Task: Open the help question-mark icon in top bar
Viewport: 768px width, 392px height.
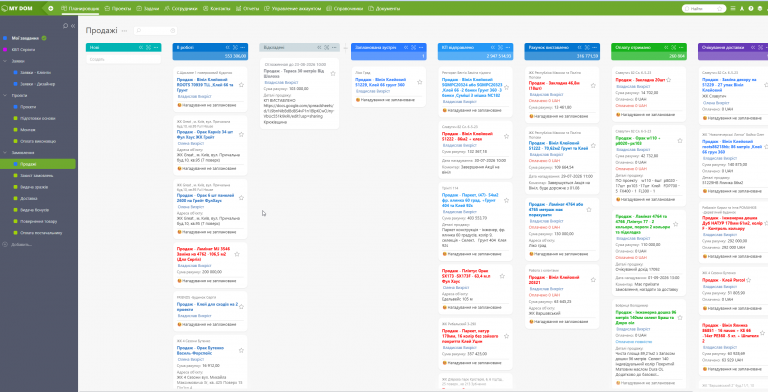Action: click(751, 8)
